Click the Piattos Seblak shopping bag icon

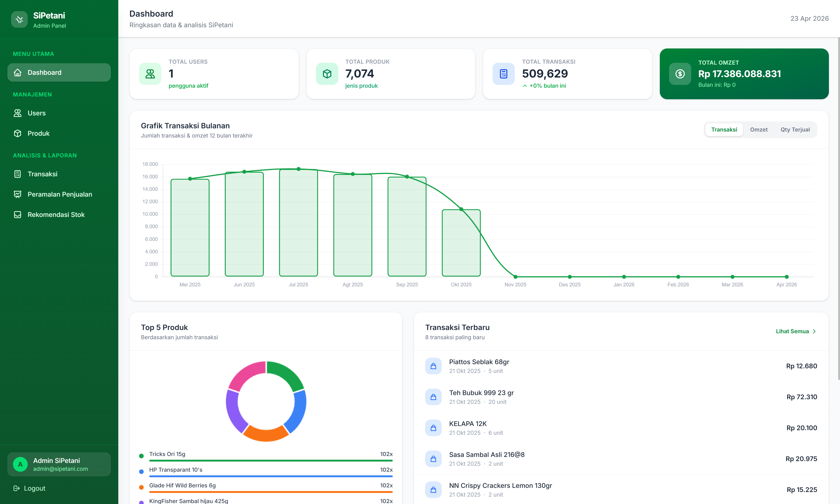(433, 366)
